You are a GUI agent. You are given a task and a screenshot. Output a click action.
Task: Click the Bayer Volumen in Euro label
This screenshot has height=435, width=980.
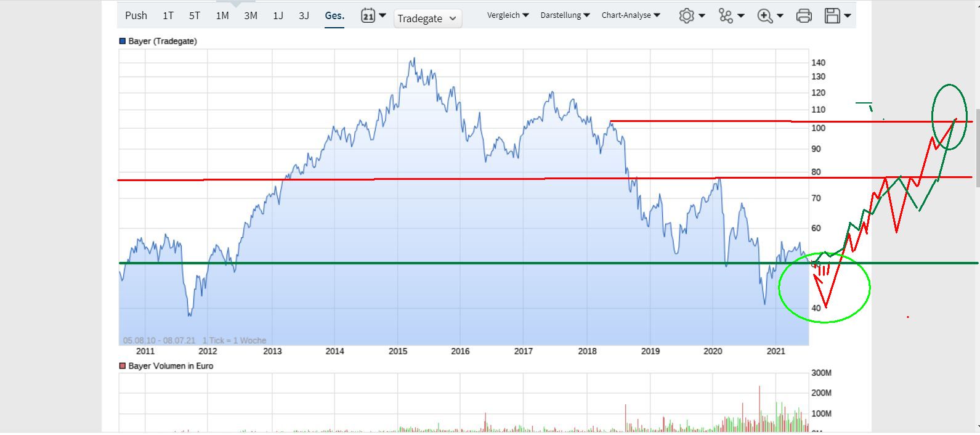[x=171, y=366]
